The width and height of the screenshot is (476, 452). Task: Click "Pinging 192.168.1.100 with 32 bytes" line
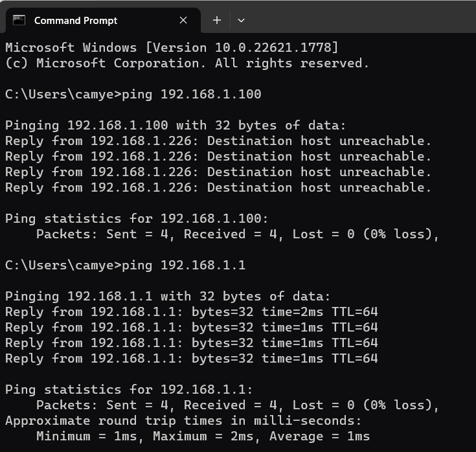[176, 126]
